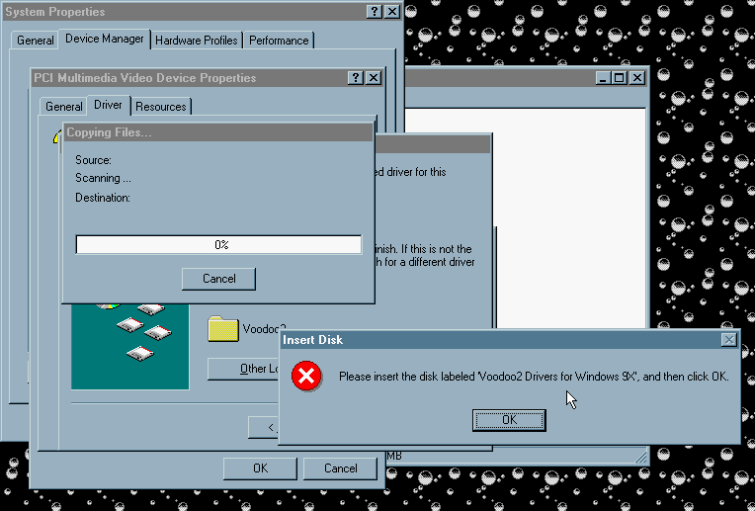Image resolution: width=755 pixels, height=511 pixels.
Task: Close the Insert Disk dialog
Action: 729,340
